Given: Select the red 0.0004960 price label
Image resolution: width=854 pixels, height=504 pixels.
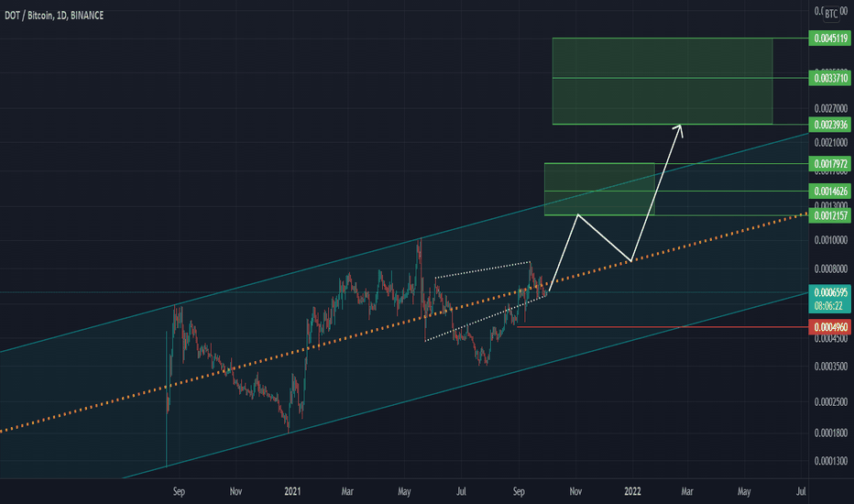Looking at the screenshot, I should (830, 327).
